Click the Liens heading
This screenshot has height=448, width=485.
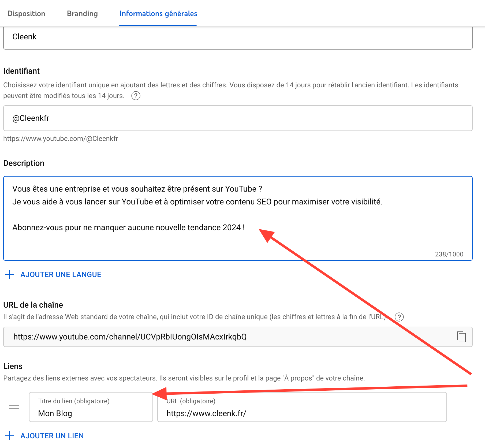13,366
